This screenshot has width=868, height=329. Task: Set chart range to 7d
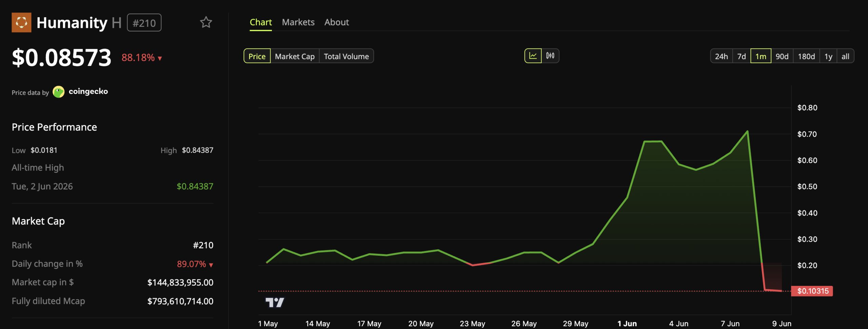tap(742, 56)
